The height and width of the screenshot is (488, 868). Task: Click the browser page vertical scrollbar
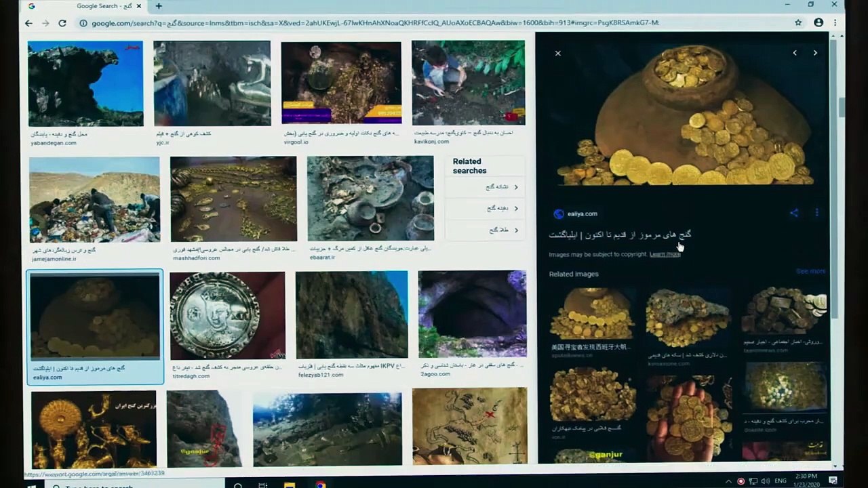coord(842,107)
